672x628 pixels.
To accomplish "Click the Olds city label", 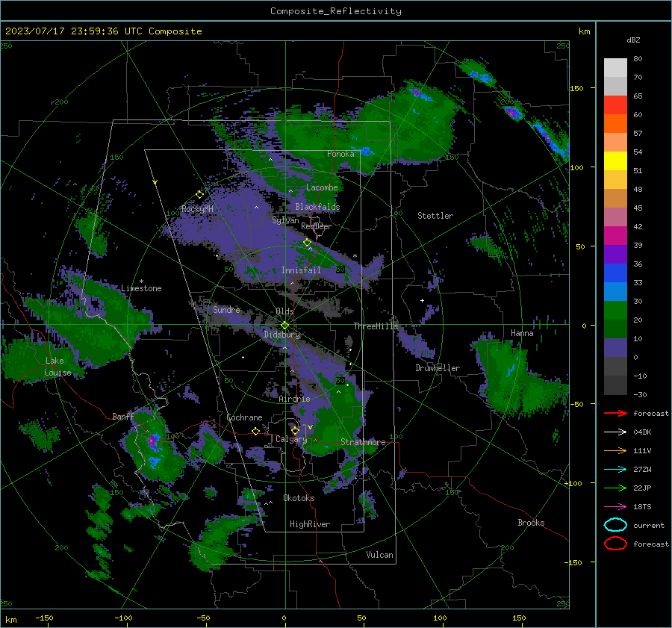I will pyautogui.click(x=284, y=311).
